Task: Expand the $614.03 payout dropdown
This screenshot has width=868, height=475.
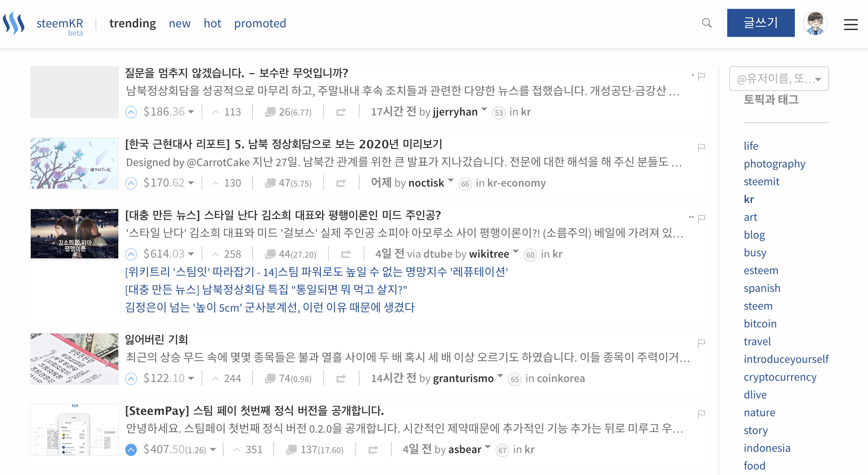Action: pos(191,254)
